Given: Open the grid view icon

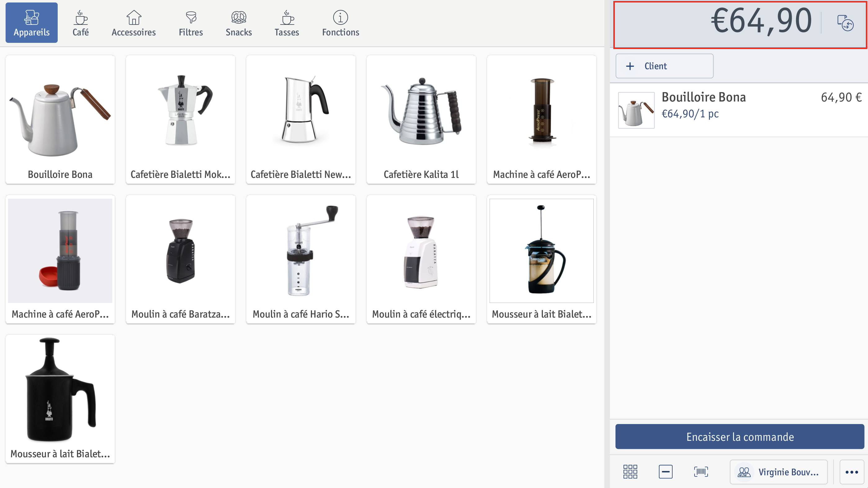Looking at the screenshot, I should point(630,472).
